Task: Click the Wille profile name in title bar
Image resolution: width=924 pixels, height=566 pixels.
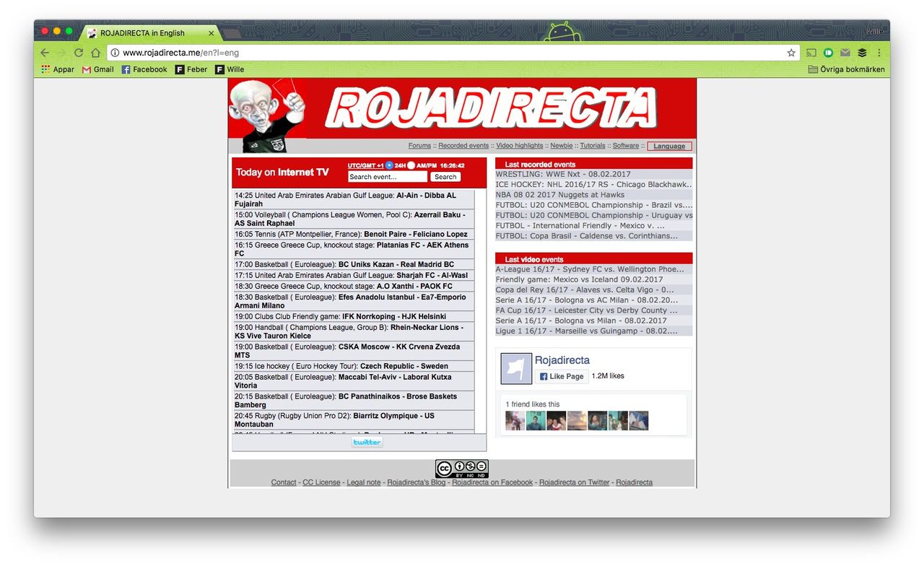Action: click(874, 32)
